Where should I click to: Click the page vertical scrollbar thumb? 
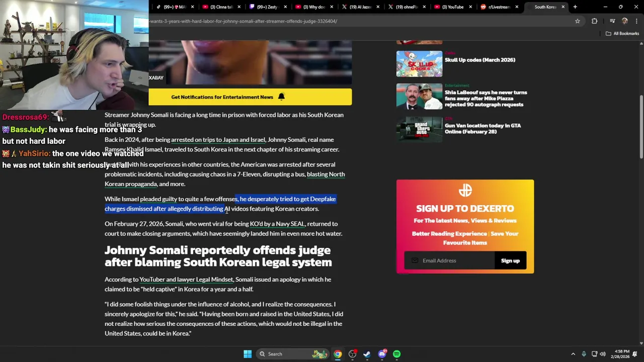click(x=641, y=127)
